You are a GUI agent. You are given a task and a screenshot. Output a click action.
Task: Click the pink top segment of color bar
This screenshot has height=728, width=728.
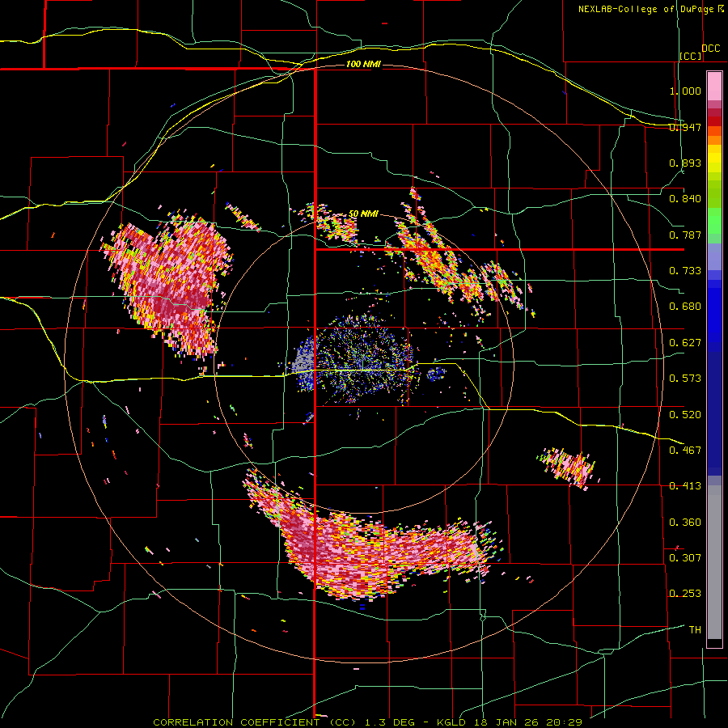pos(714,86)
